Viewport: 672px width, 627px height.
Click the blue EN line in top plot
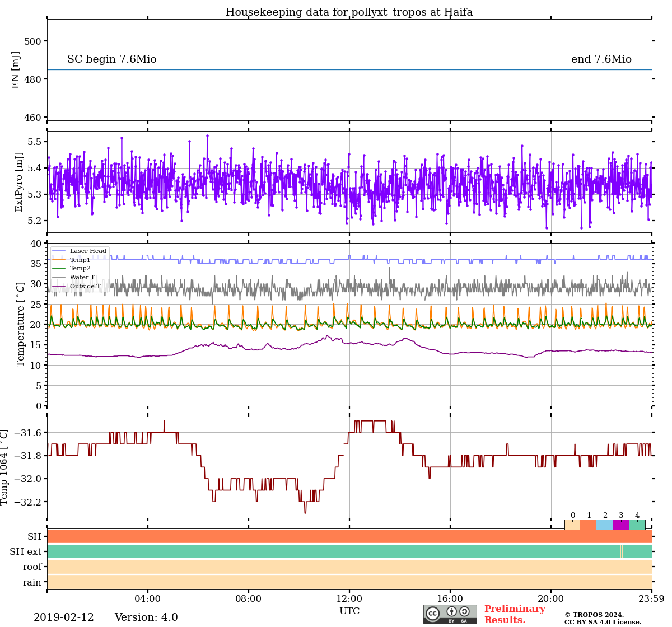tap(349, 69)
